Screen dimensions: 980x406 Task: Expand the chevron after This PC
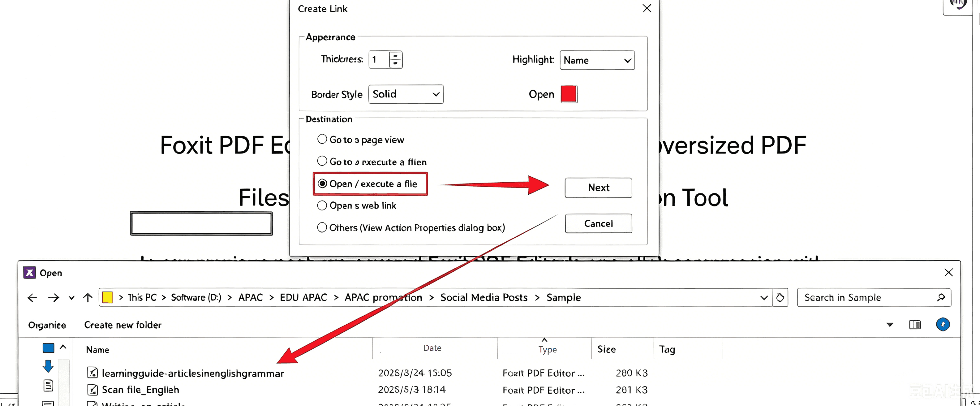[x=164, y=298]
